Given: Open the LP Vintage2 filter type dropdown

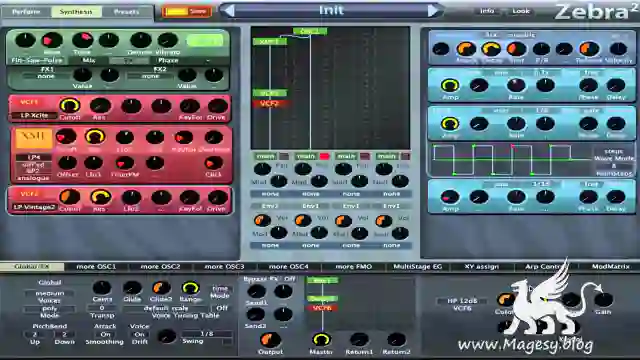Looking at the screenshot, I should [34, 207].
